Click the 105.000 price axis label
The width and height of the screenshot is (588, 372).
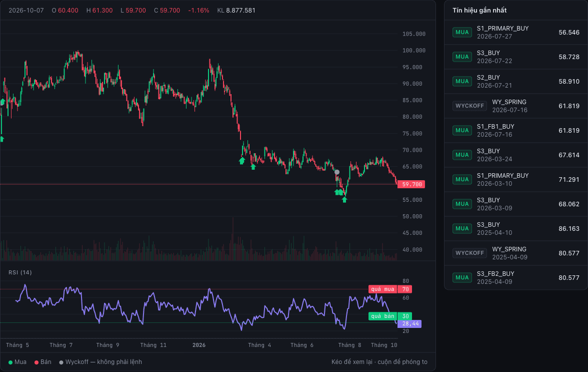414,34
